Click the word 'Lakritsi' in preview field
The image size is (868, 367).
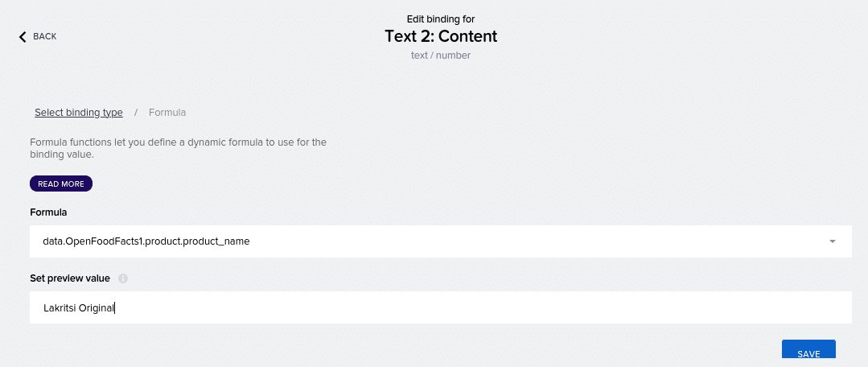click(x=60, y=307)
